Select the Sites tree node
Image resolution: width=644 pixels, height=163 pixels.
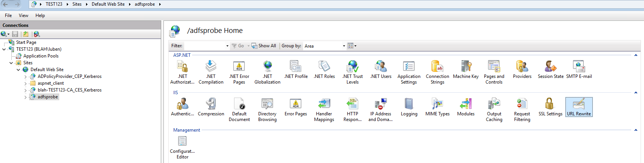[x=28, y=63]
